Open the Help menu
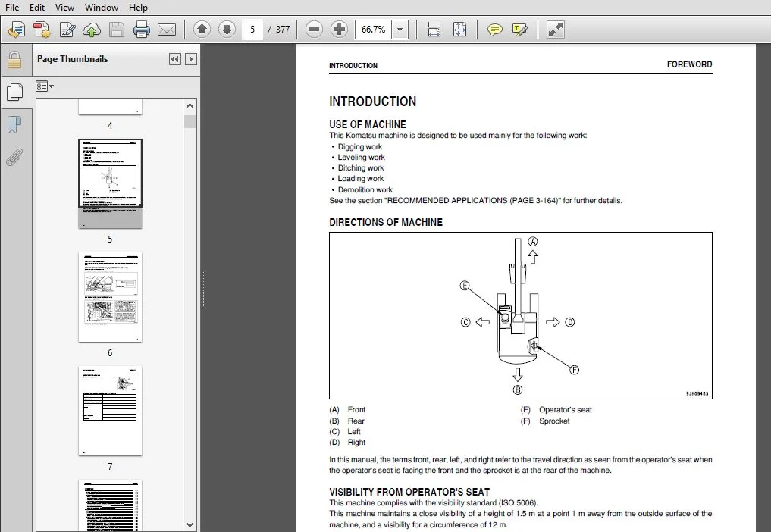Image resolution: width=771 pixels, height=532 pixels. click(138, 8)
